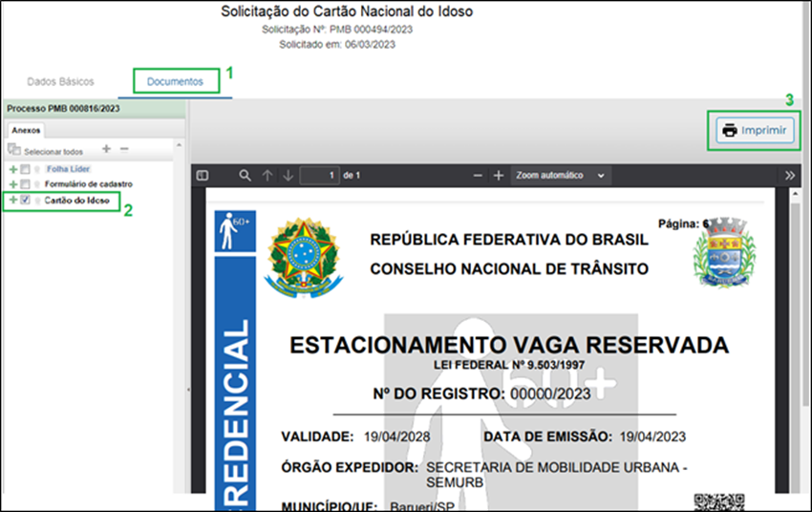Click the validity date 19/04/2028
This screenshot has height=512, width=812.
tap(396, 437)
